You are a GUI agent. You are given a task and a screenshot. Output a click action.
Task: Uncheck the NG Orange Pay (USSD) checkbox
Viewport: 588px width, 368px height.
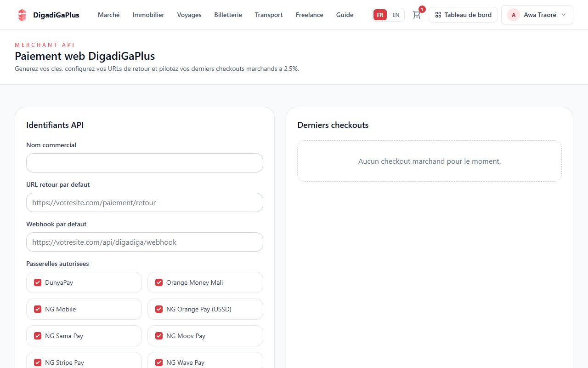pos(159,309)
